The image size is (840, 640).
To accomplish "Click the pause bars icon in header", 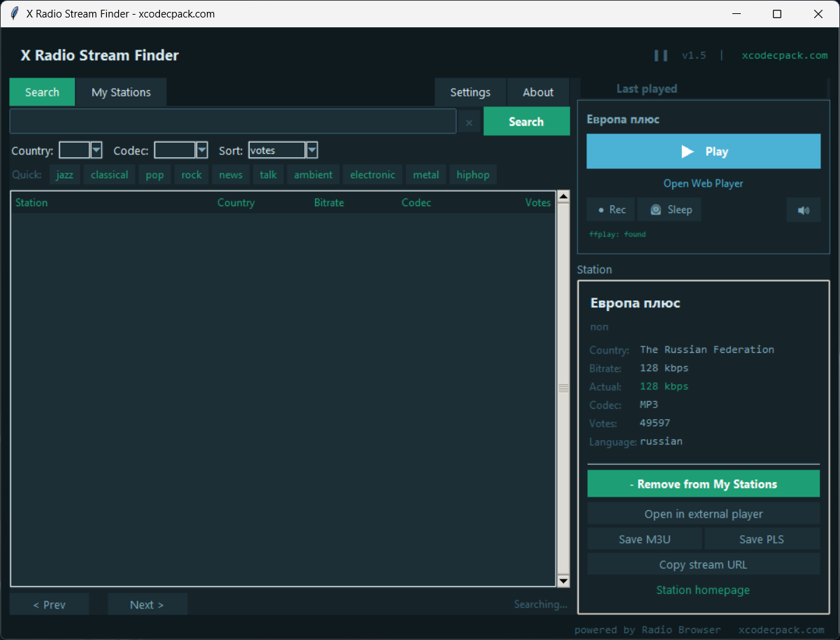I will [x=660, y=55].
